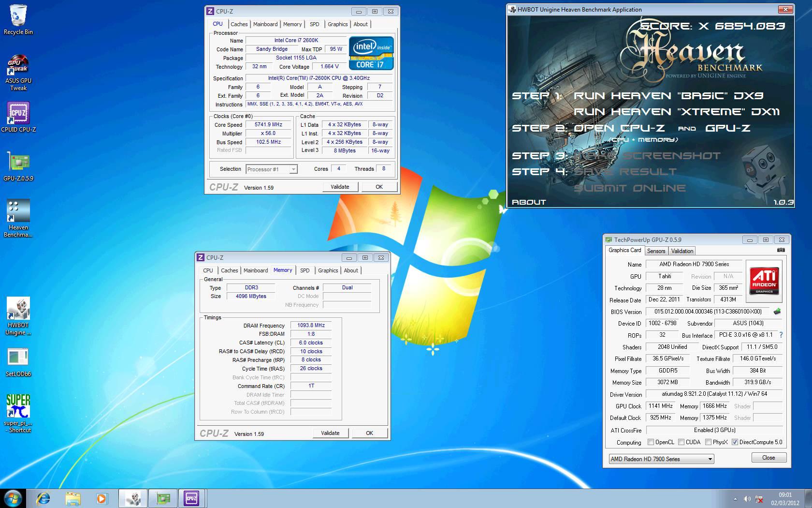Click Validate in the CPU-Z Memory window

[x=330, y=433]
